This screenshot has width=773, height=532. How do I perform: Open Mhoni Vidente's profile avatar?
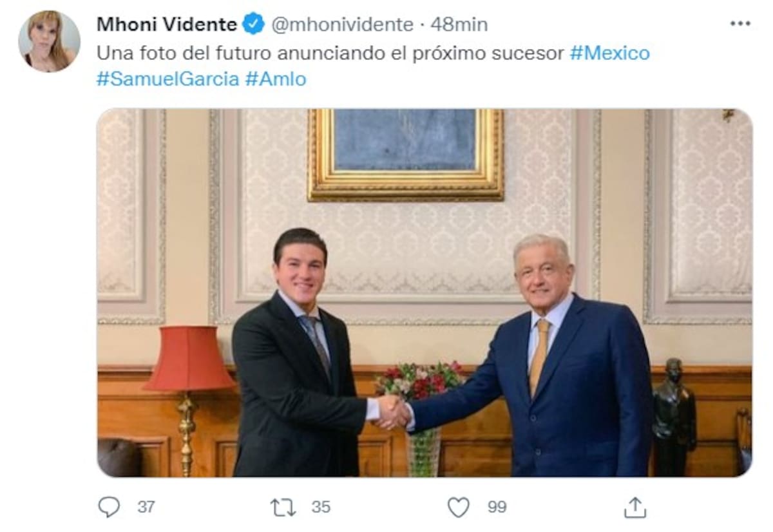[49, 41]
